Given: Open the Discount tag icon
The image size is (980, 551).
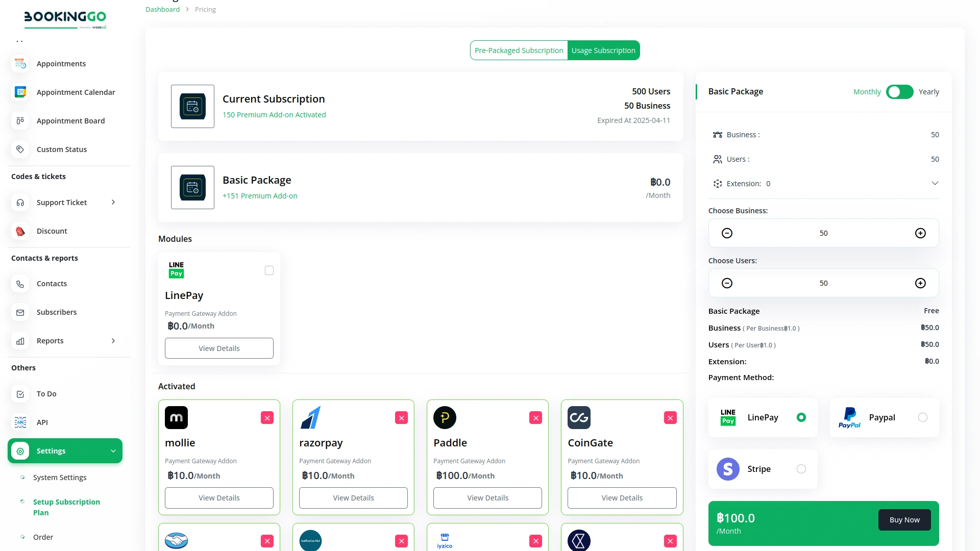Looking at the screenshot, I should (20, 231).
